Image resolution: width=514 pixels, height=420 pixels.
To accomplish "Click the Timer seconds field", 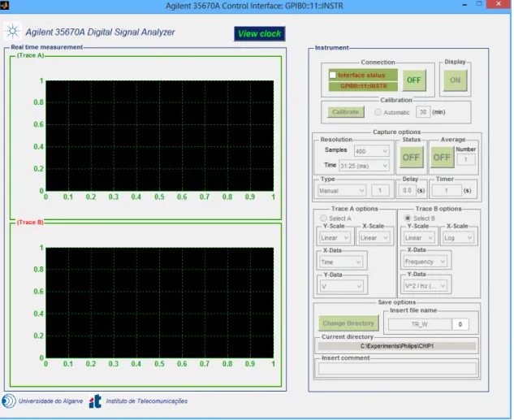I will click(446, 190).
